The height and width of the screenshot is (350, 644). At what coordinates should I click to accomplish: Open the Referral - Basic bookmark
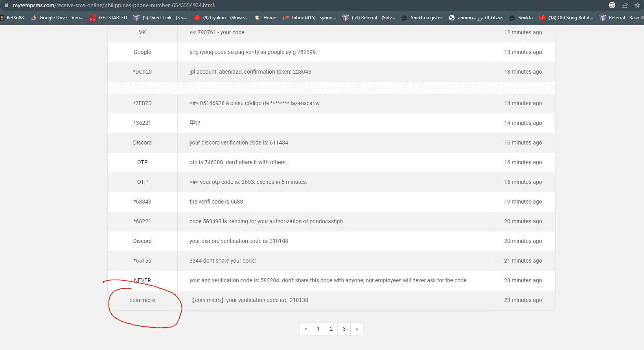click(622, 18)
